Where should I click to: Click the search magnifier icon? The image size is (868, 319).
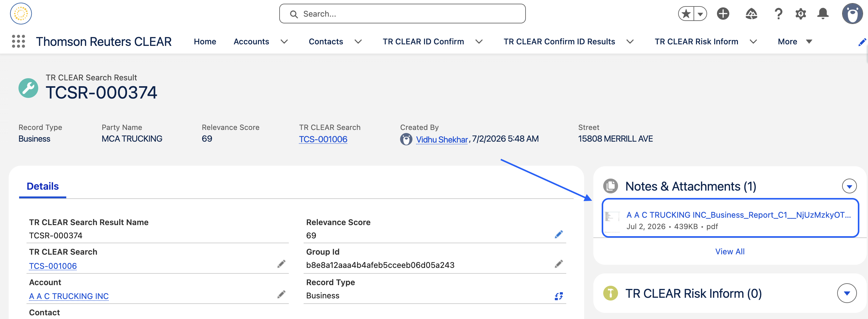[294, 14]
